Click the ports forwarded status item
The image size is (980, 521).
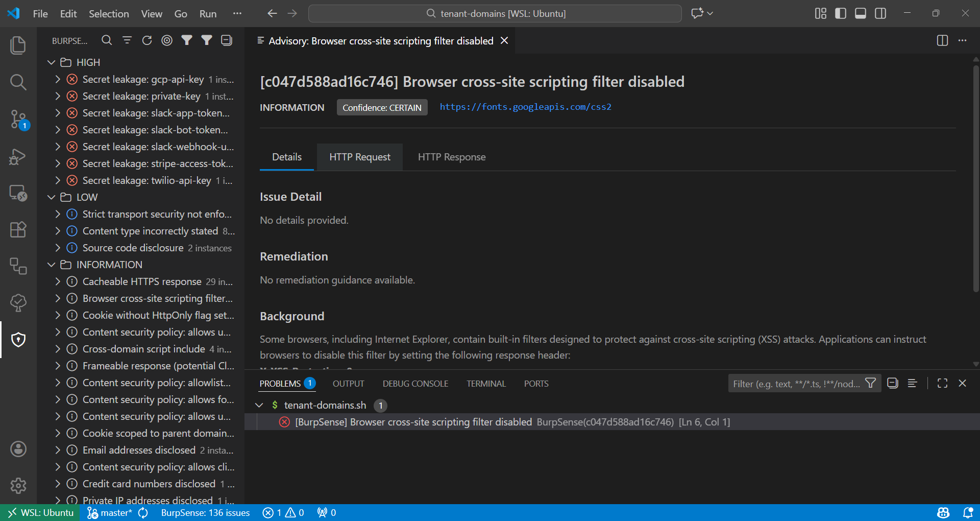327,512
